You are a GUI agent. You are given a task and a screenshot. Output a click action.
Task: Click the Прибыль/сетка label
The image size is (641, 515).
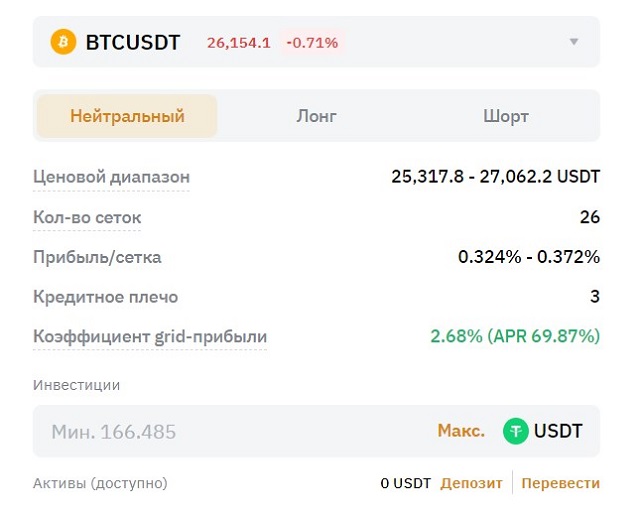coord(97,257)
